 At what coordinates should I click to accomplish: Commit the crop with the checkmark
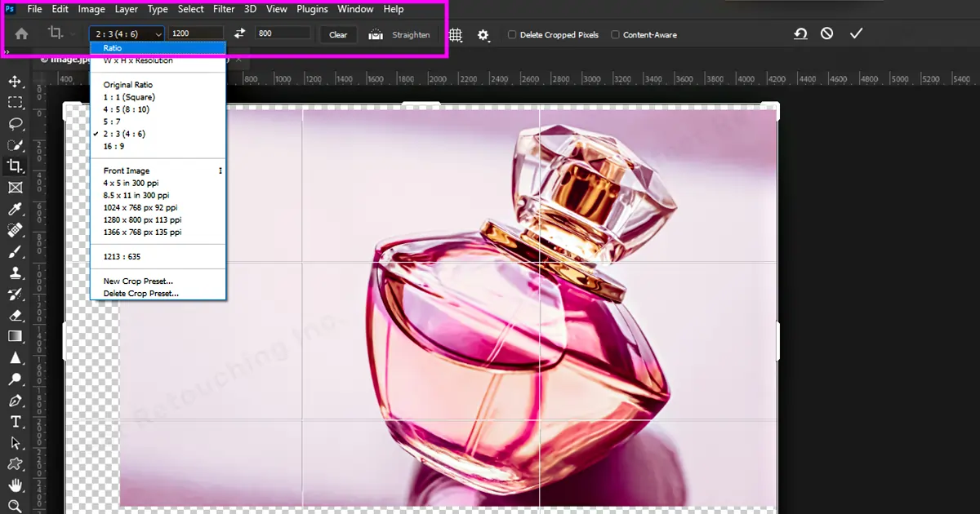coord(856,33)
